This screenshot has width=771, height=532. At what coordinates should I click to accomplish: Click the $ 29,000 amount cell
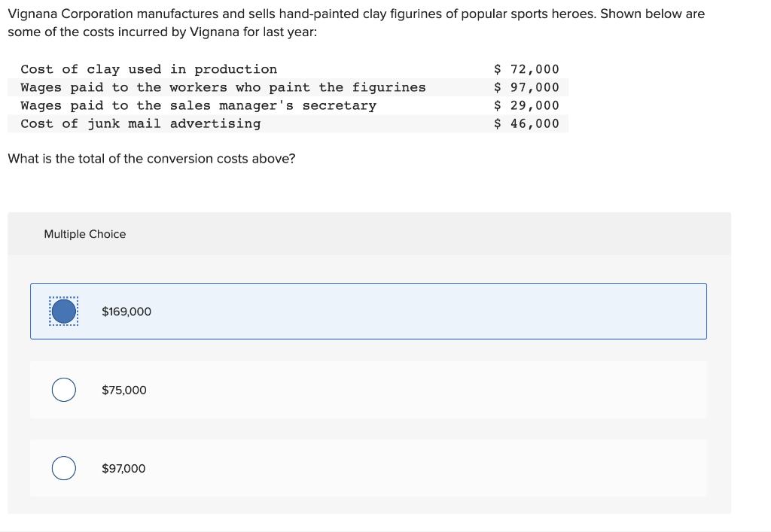click(526, 105)
